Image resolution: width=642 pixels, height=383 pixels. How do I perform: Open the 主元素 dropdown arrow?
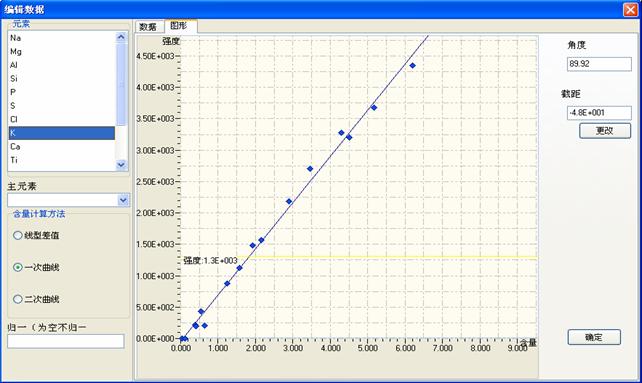coord(123,200)
